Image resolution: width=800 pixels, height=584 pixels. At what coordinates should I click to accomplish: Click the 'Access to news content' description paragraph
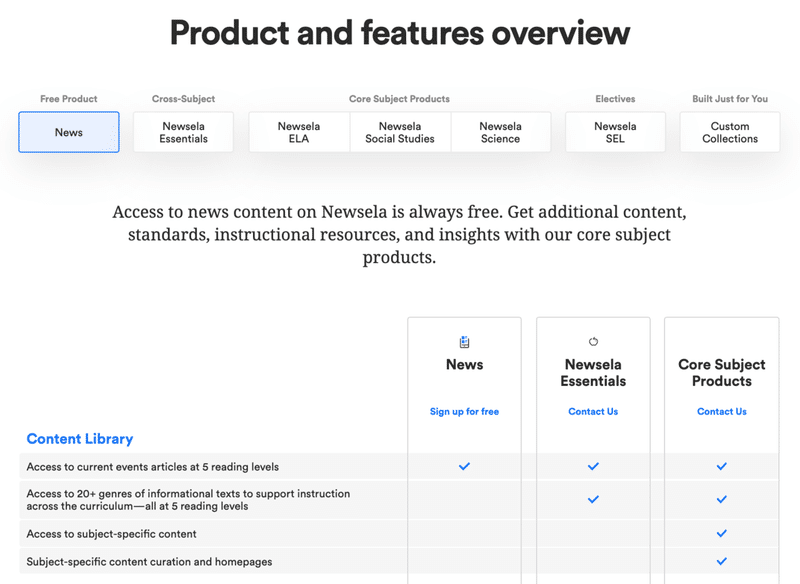(399, 235)
